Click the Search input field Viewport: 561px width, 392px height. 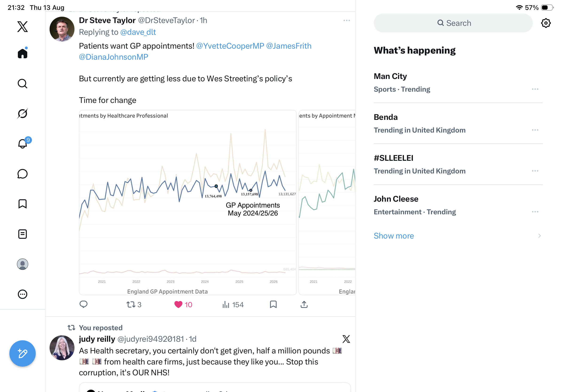coord(453,23)
